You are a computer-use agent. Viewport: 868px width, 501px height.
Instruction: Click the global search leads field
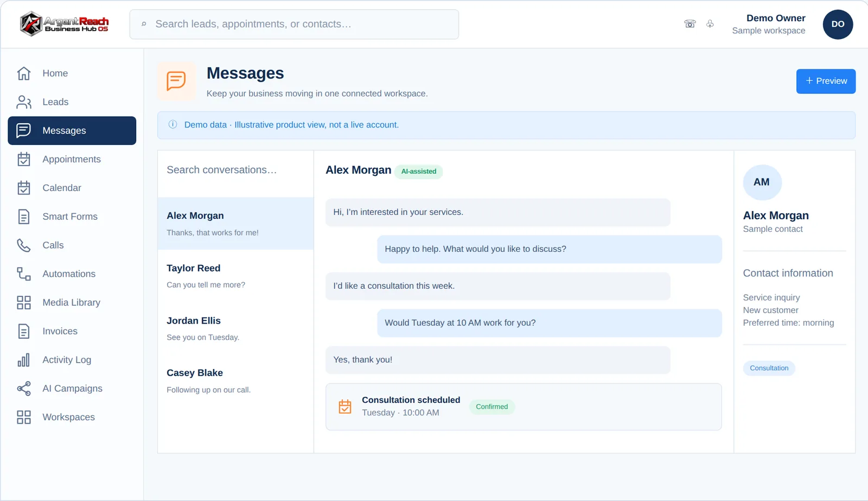click(x=294, y=24)
